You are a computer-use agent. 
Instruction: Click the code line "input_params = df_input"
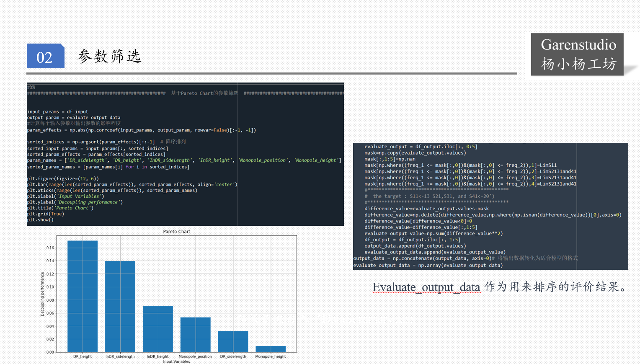coord(58,112)
